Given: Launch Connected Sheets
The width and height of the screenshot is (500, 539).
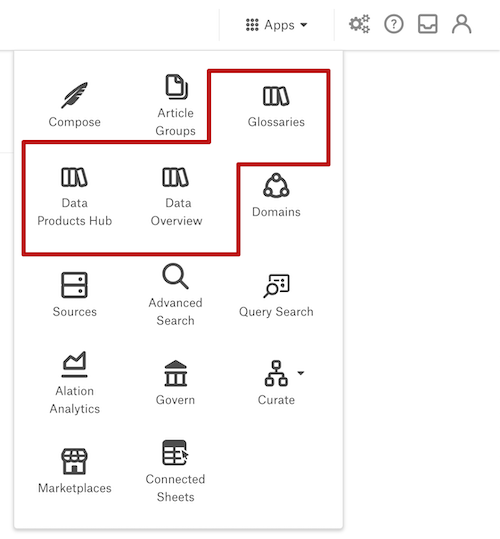Looking at the screenshot, I should tap(175, 471).
